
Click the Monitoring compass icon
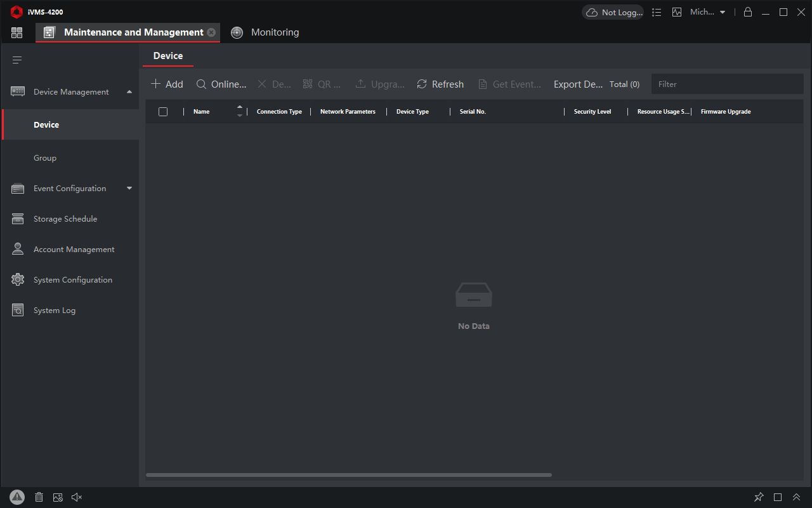pyautogui.click(x=237, y=32)
